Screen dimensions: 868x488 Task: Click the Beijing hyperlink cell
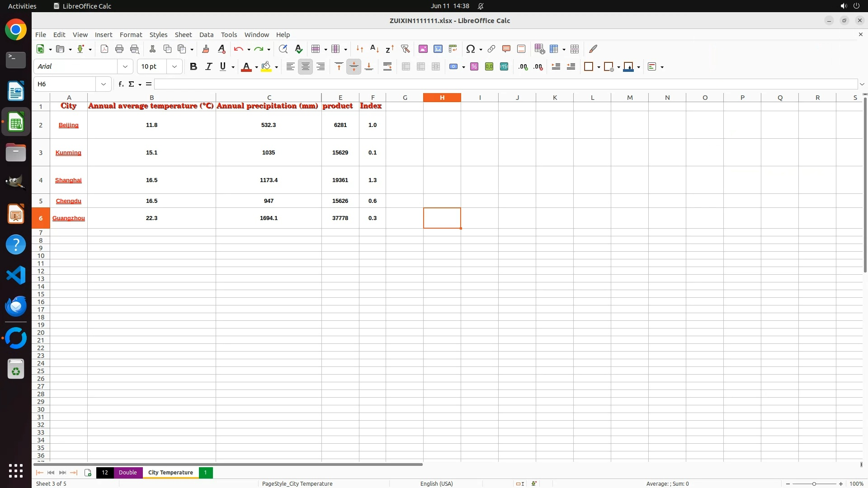click(x=69, y=125)
